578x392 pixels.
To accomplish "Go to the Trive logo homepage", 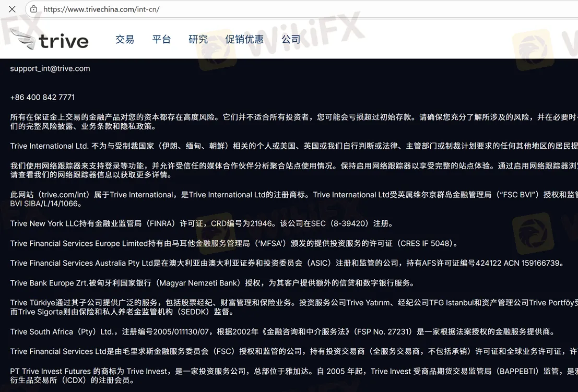I will point(50,40).
